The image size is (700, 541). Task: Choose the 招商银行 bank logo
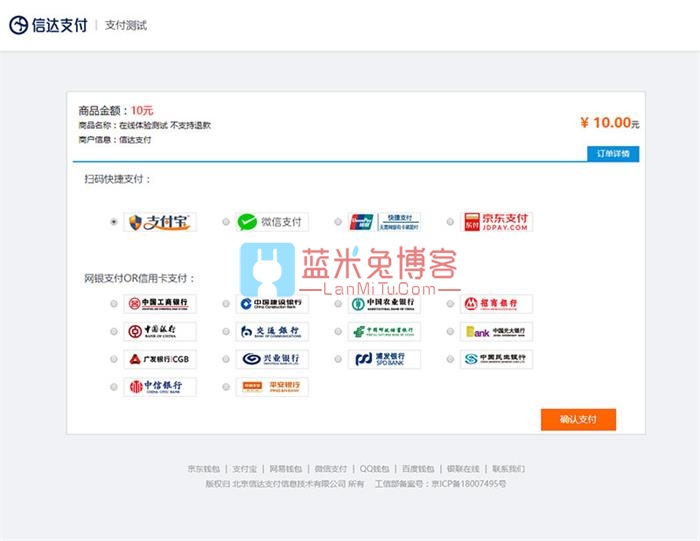(496, 304)
